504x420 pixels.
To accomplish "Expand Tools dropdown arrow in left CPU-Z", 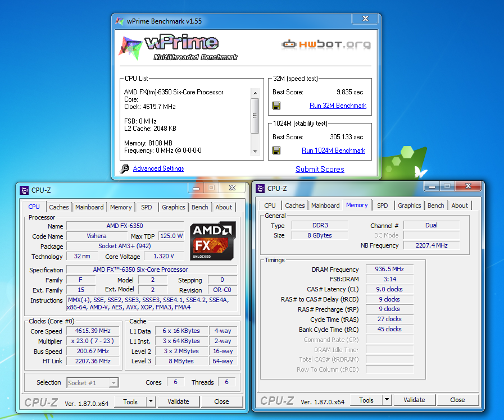I will pos(151,401).
